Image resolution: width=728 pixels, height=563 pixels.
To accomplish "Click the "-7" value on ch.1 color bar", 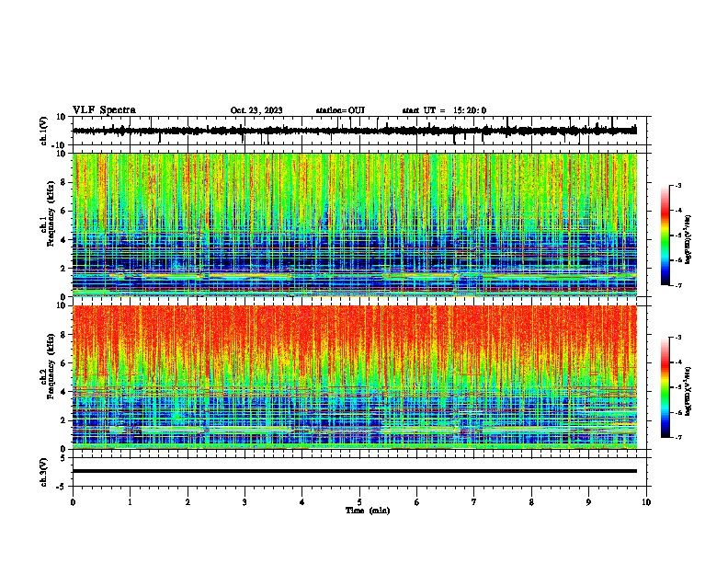I will (x=677, y=285).
